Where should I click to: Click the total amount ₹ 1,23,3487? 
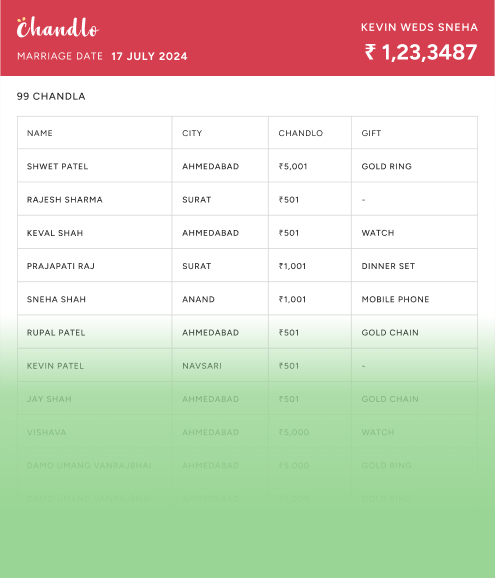421,52
